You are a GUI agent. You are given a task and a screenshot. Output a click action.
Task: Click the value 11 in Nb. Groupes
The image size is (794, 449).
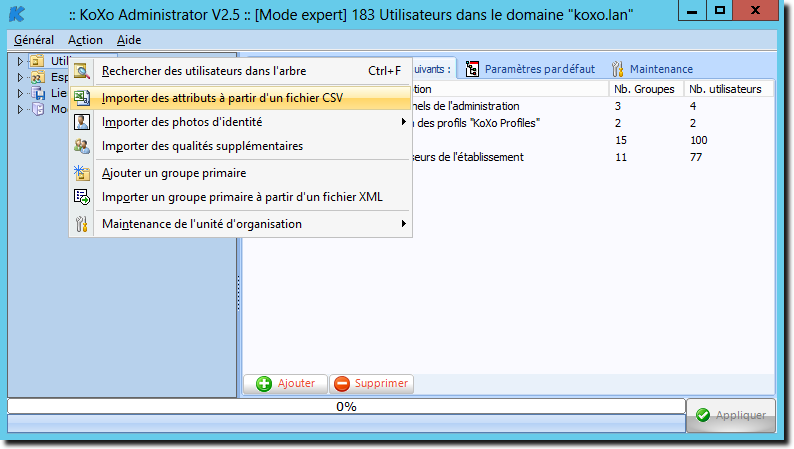point(621,157)
